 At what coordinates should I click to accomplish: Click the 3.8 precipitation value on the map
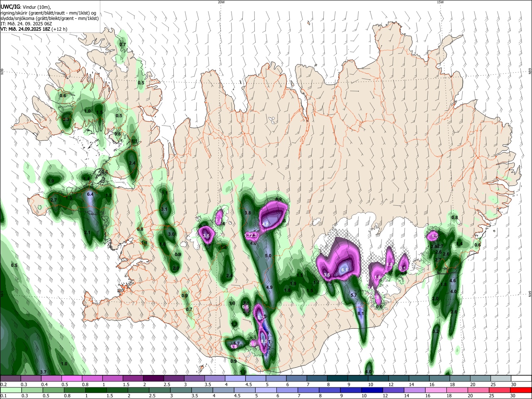point(248,213)
